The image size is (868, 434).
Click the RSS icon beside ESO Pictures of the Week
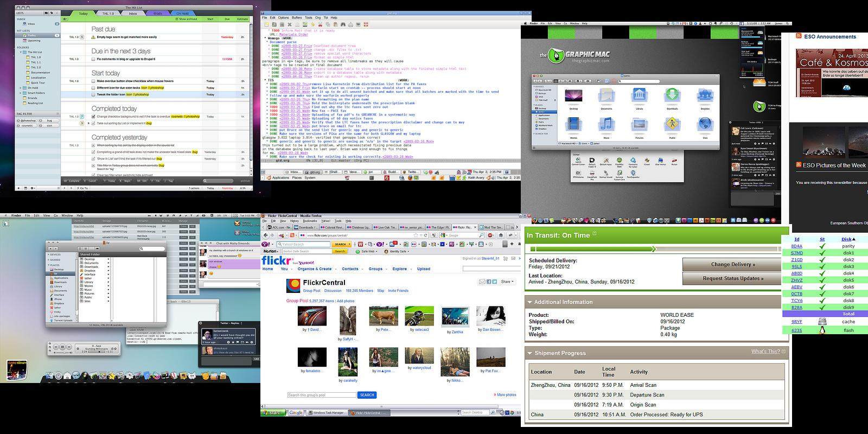coord(799,165)
